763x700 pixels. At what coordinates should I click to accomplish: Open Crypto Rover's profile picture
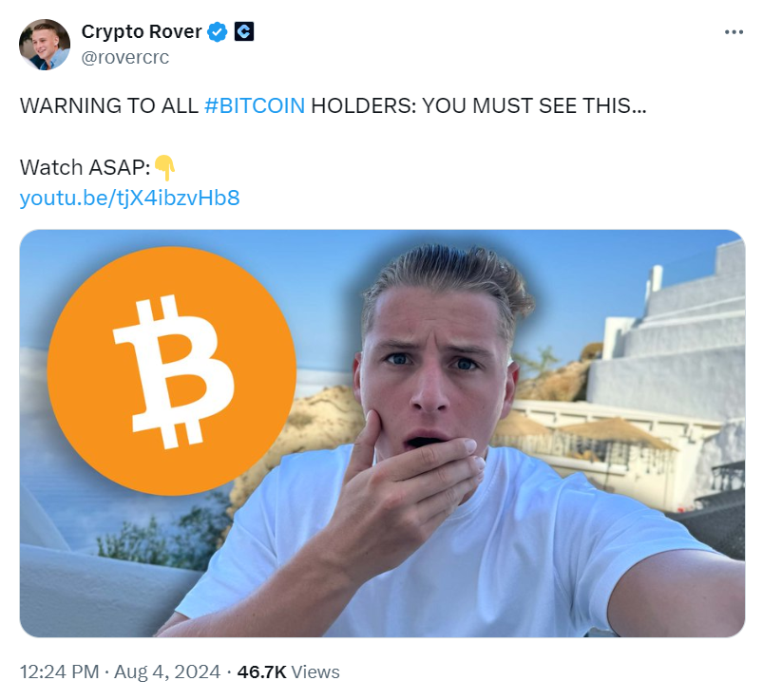click(x=45, y=45)
